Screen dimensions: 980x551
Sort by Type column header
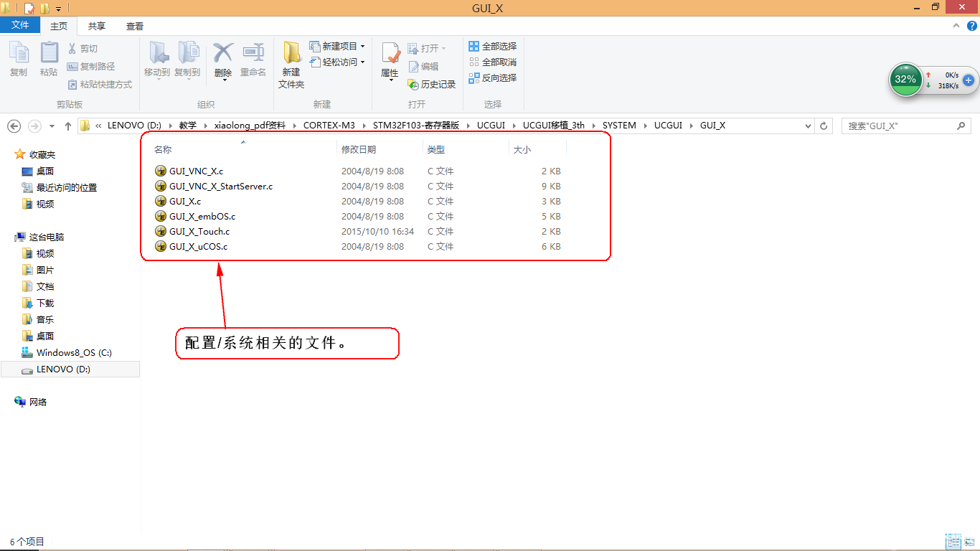tap(436, 149)
